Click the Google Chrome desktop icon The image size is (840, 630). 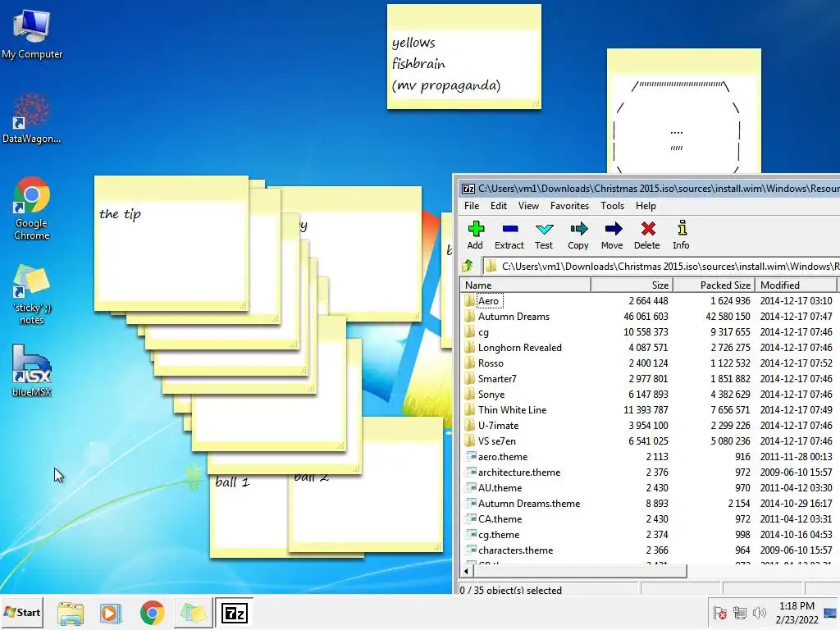(32, 208)
